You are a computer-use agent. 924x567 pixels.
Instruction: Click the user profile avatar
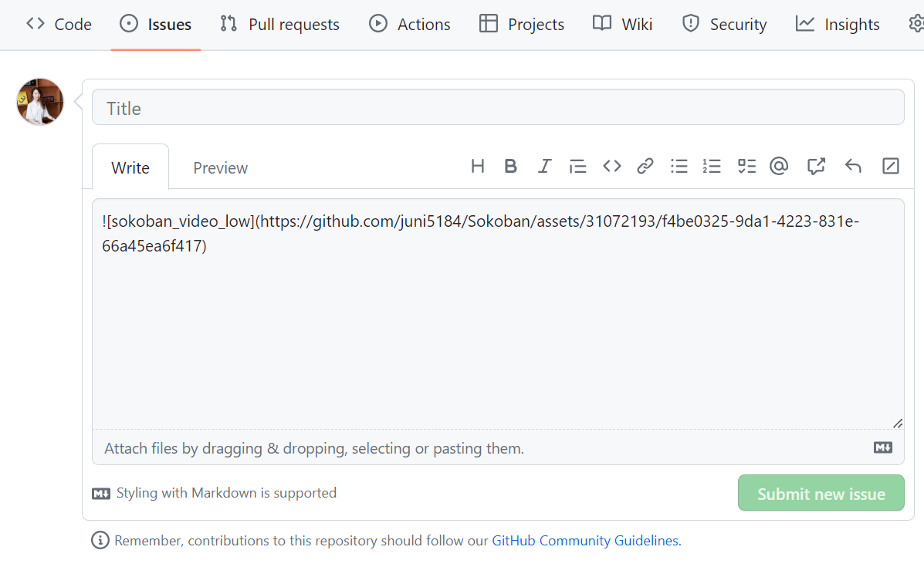tap(40, 102)
